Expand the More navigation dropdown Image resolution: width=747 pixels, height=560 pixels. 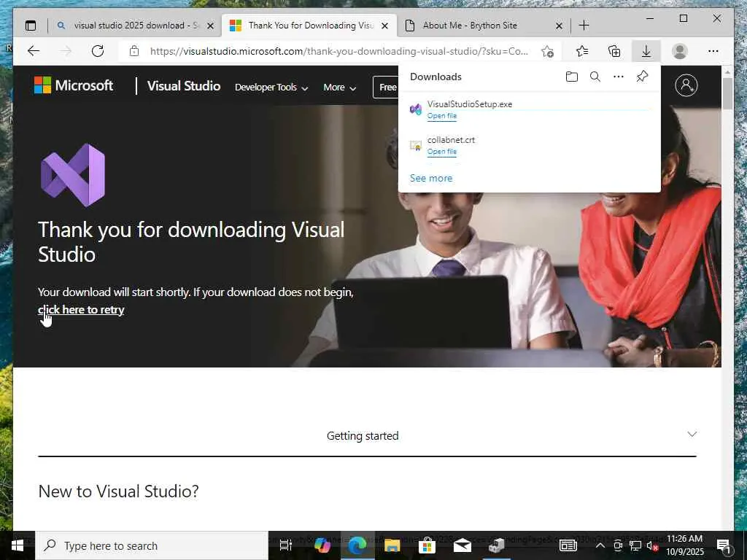point(340,87)
